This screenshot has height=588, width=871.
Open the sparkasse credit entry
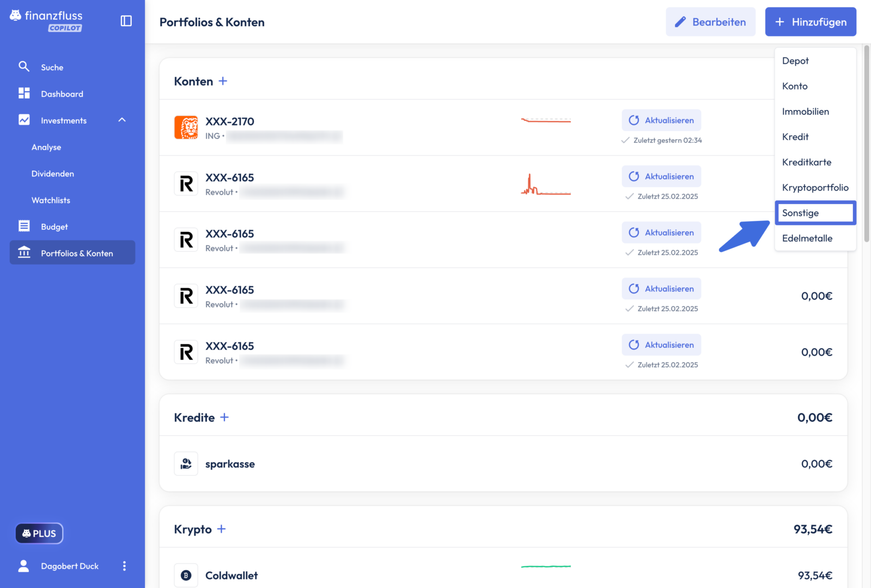point(503,464)
